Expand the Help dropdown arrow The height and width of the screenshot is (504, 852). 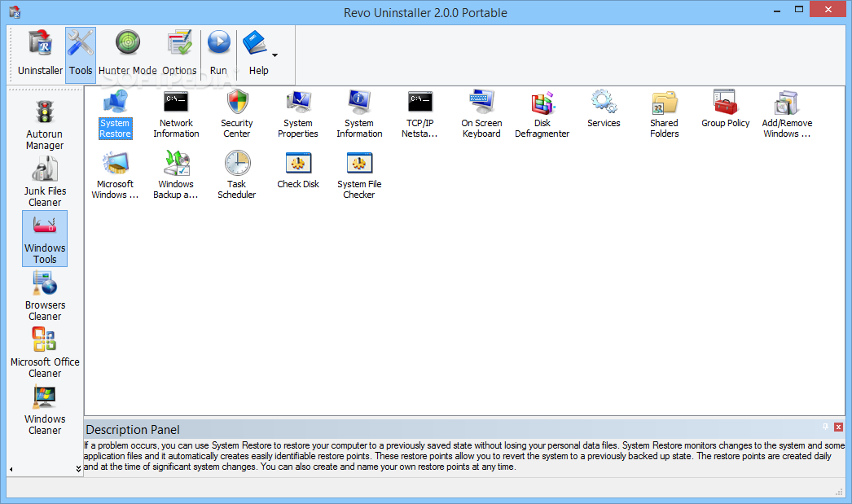pos(275,55)
